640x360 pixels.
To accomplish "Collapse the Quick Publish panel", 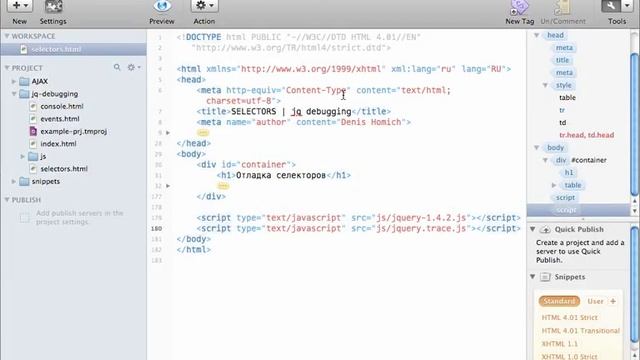I will [x=533, y=229].
